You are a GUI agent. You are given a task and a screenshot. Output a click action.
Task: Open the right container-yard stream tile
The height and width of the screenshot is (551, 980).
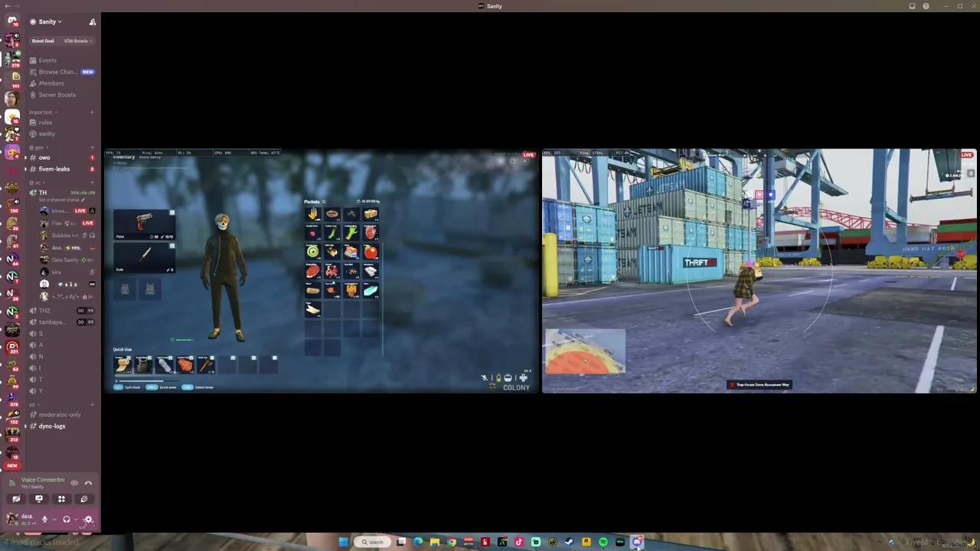759,271
